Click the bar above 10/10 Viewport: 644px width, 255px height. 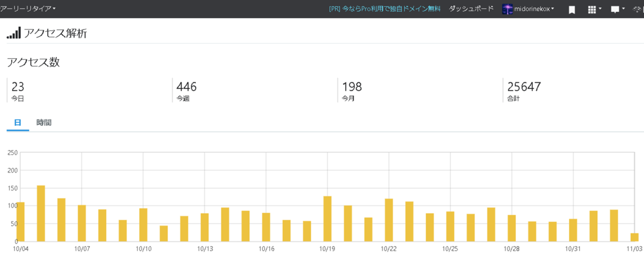(143, 225)
